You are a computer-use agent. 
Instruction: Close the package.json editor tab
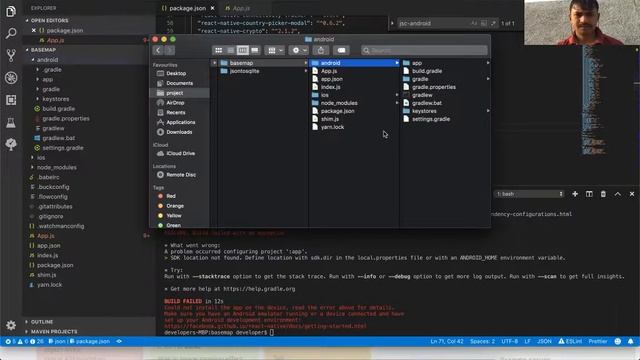click(x=212, y=8)
